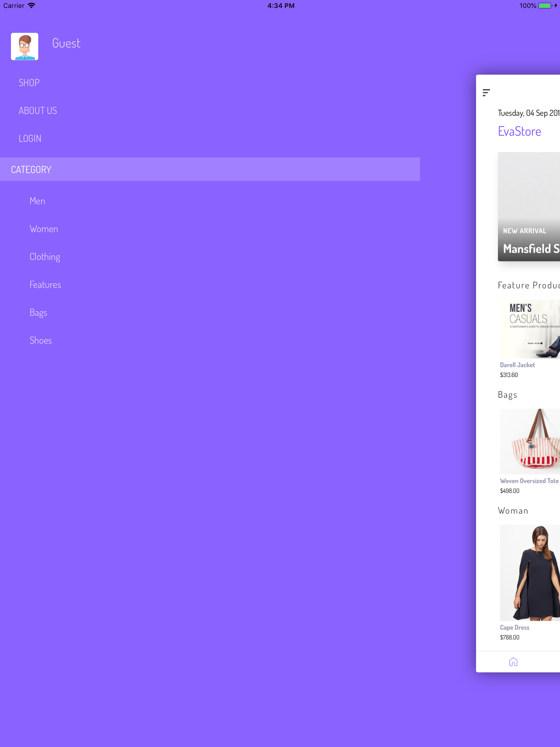
Task: Open the New Arrival Mansfield banner
Action: [x=529, y=206]
